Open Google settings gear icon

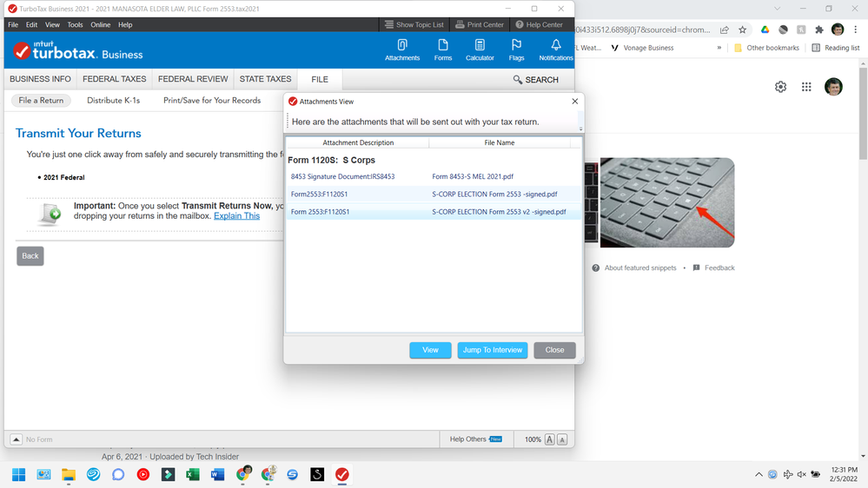coord(780,87)
